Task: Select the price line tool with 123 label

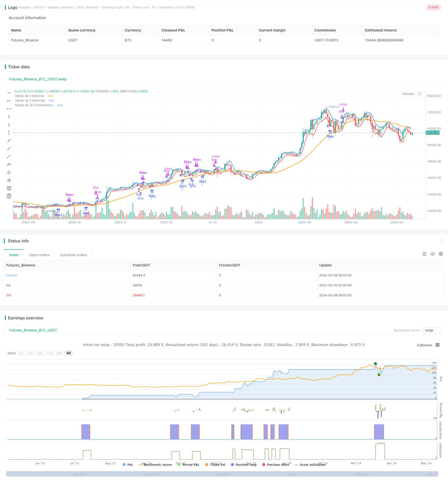Action: click(x=9, y=164)
